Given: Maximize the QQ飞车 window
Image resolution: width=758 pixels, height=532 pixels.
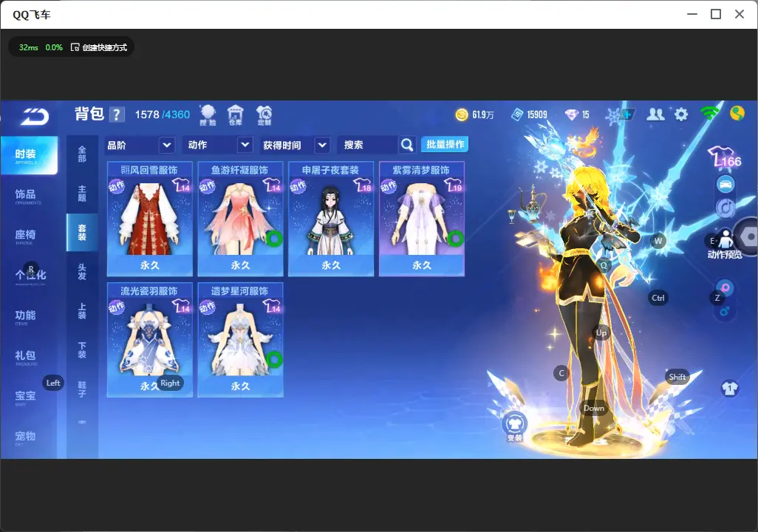Looking at the screenshot, I should tap(715, 15).
